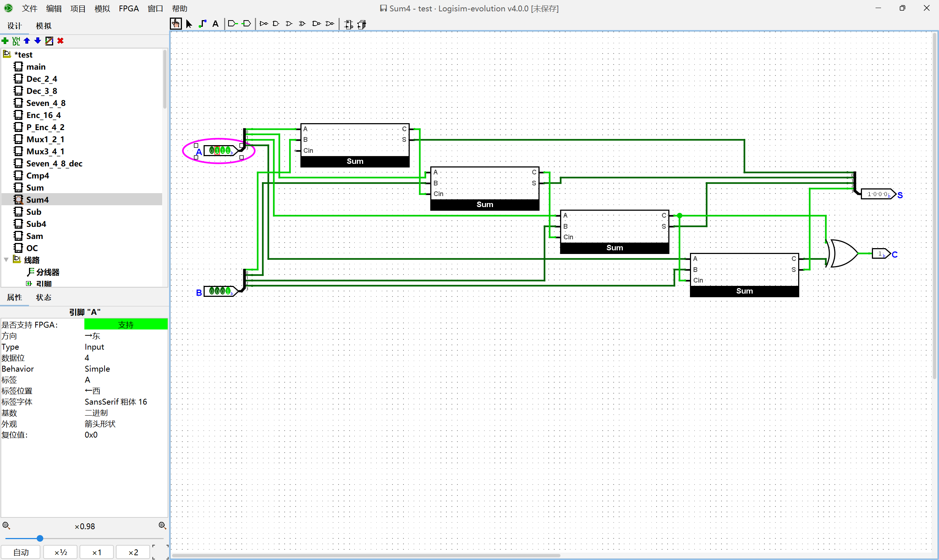Click the zoom level slider handle
The width and height of the screenshot is (939, 560).
40,538
